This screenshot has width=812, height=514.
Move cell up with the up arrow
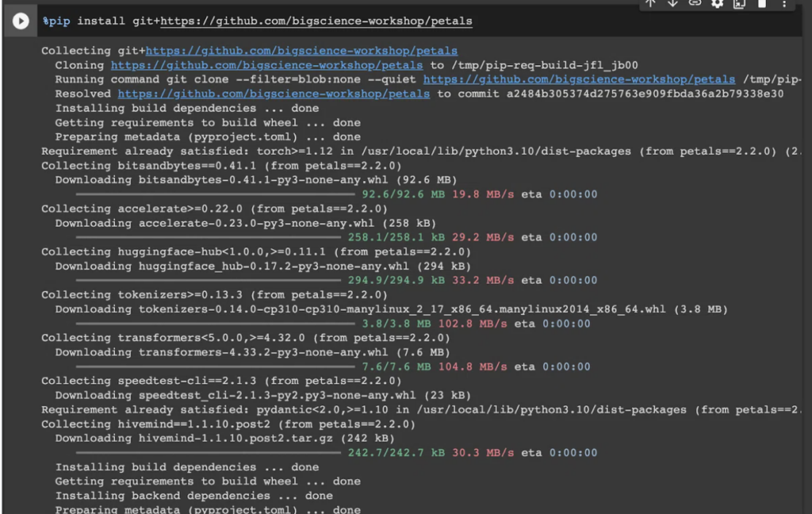(x=650, y=3)
